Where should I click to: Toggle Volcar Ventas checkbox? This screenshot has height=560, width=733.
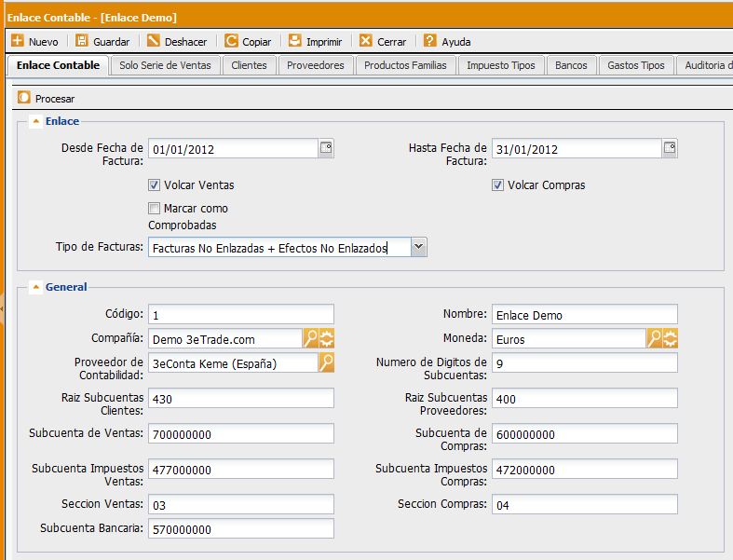click(x=154, y=184)
